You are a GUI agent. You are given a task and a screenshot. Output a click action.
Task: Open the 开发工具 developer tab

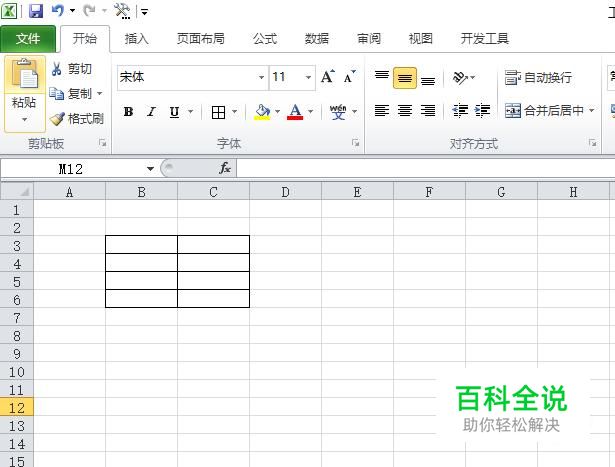pos(485,39)
